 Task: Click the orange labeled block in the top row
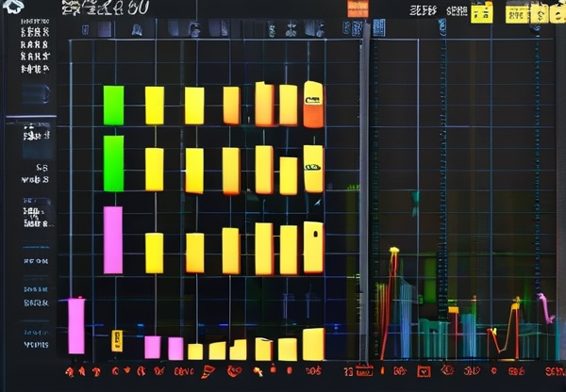(x=313, y=104)
